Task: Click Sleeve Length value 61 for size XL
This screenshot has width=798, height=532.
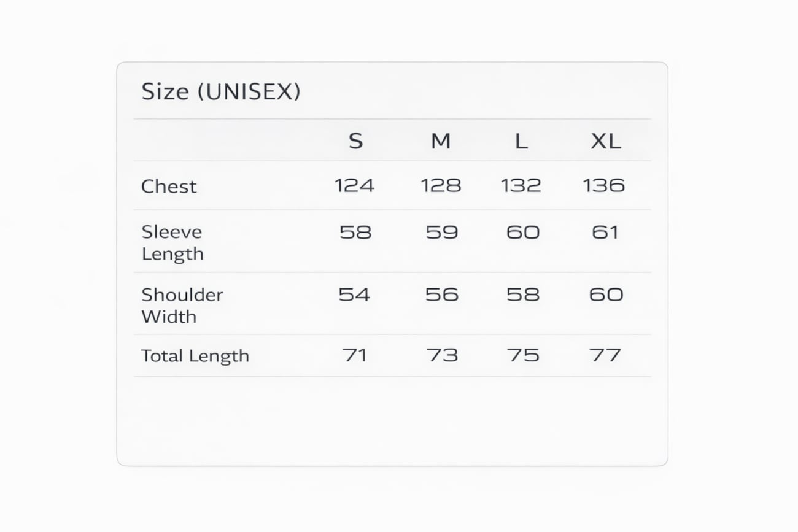Action: (605, 233)
